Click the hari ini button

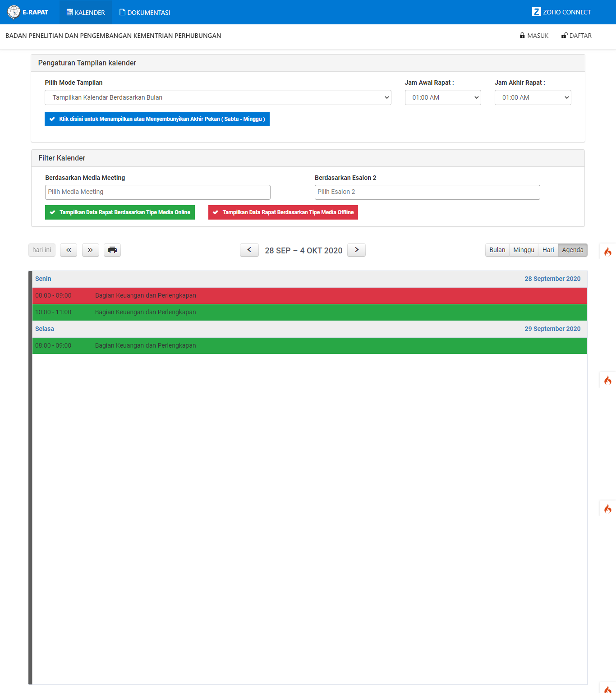click(x=42, y=250)
